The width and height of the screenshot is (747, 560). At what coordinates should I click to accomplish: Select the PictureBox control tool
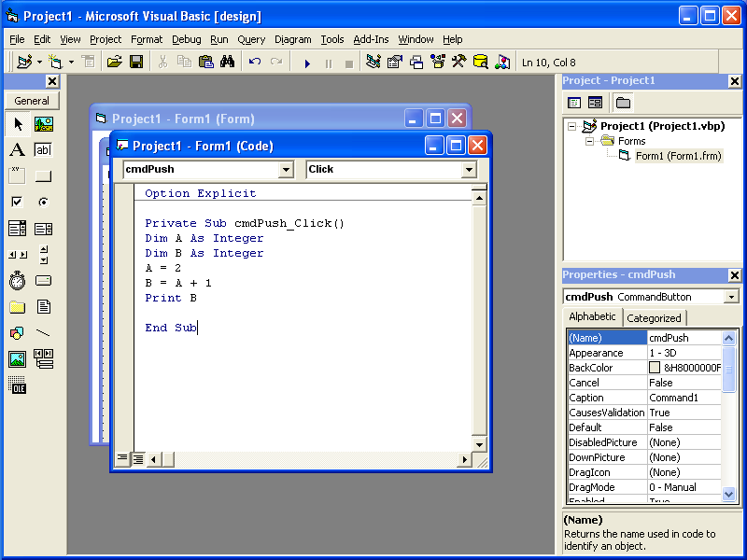[x=43, y=124]
